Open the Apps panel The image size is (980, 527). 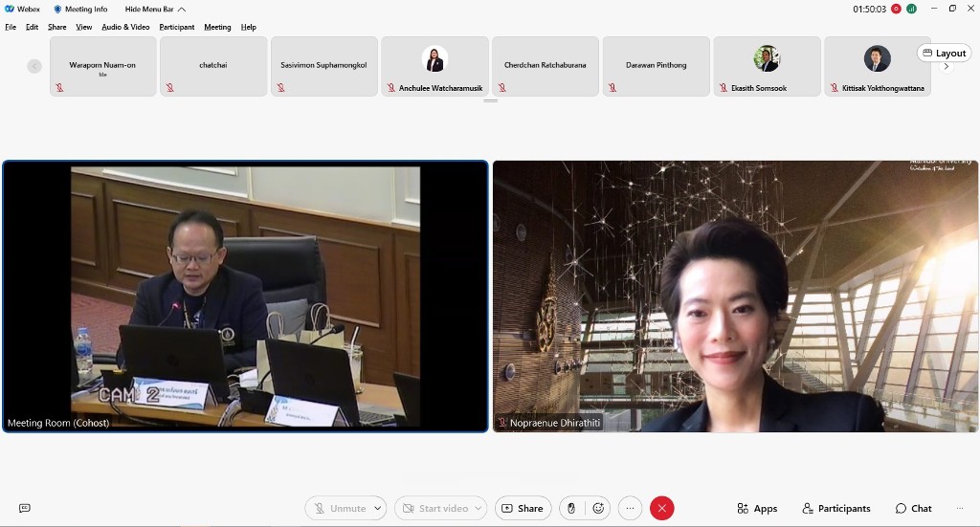757,509
